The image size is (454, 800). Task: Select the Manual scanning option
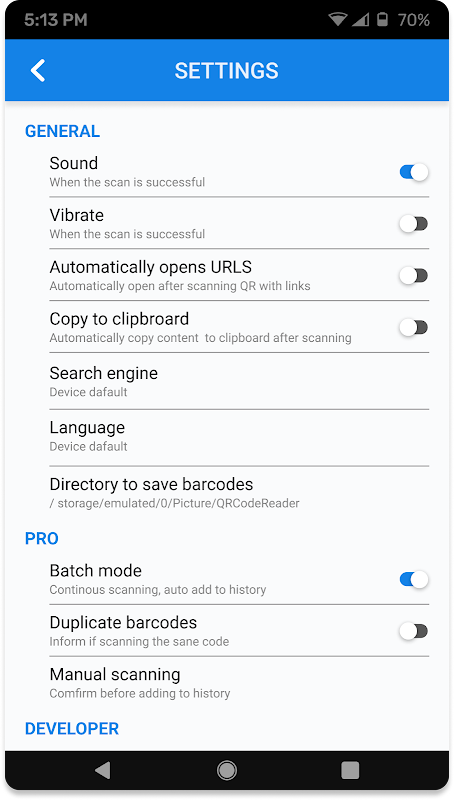pos(239,683)
